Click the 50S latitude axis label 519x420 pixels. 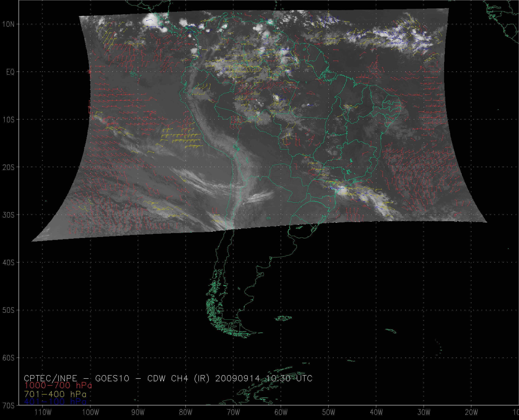point(9,310)
